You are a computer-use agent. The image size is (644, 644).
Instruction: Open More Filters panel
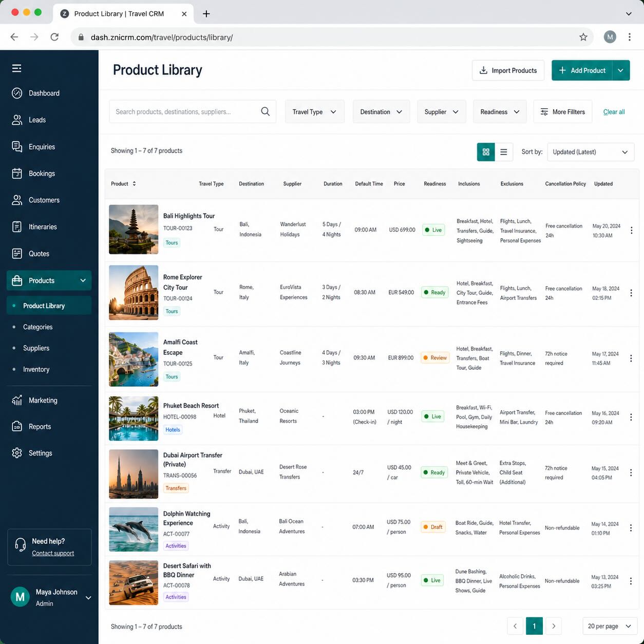point(563,111)
